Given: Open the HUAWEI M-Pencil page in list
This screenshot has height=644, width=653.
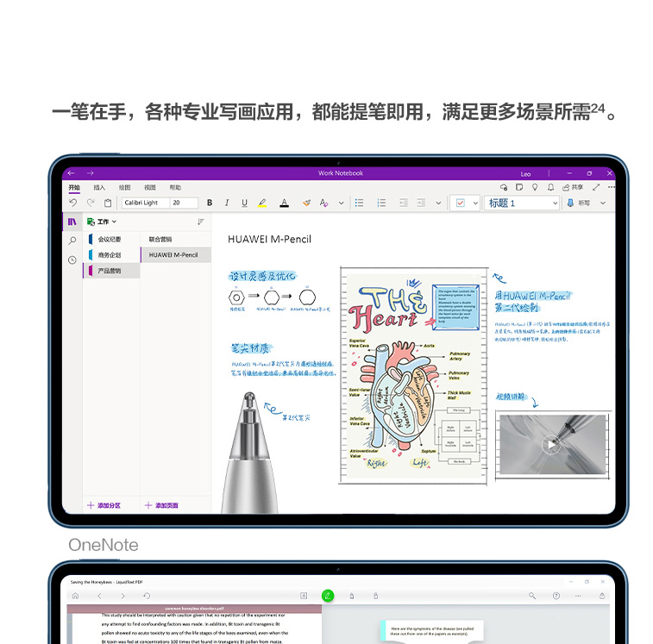Looking at the screenshot, I should click(176, 255).
